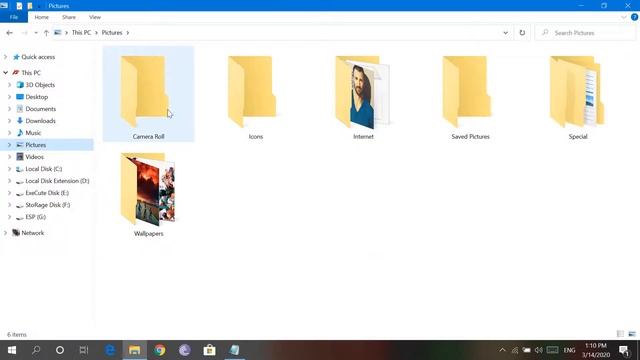Open the Special folder

click(x=578, y=93)
